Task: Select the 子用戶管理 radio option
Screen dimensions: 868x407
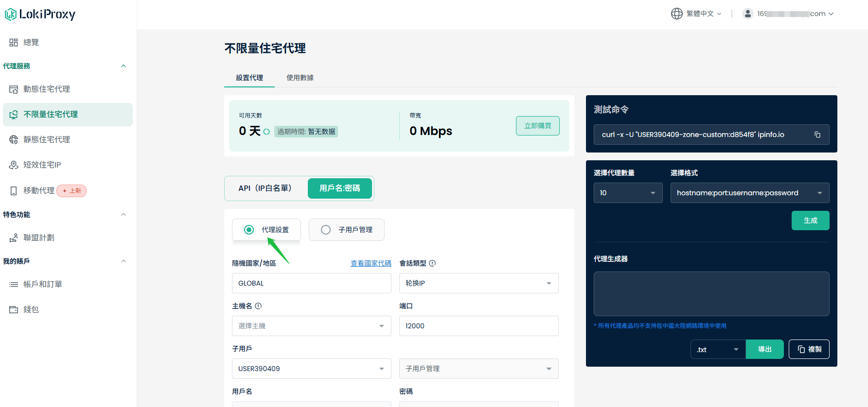Action: coord(347,230)
